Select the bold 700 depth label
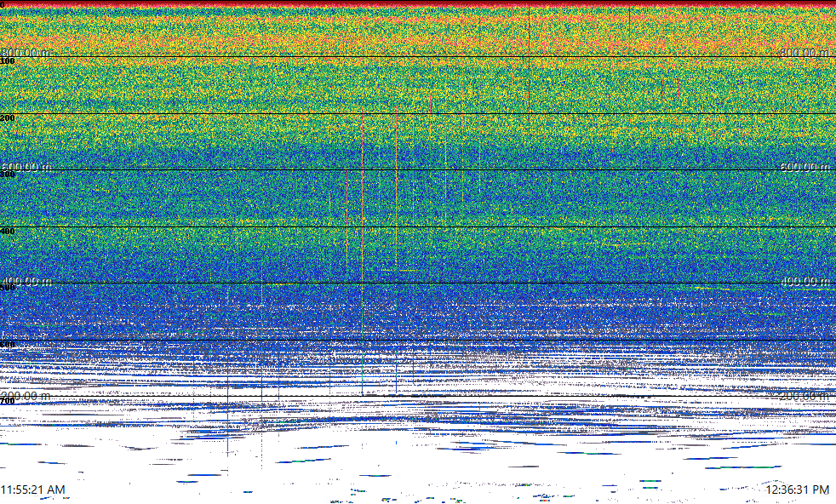The image size is (836, 504). [8, 401]
